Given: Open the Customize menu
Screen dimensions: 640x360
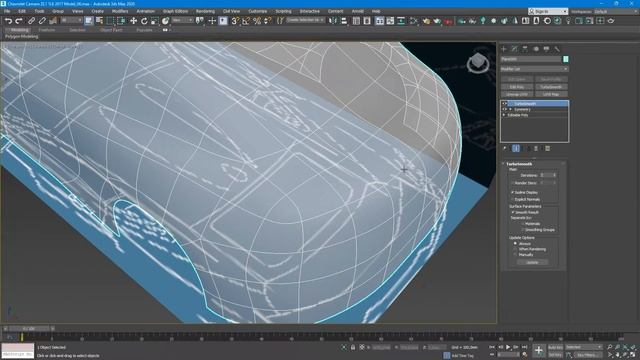Looking at the screenshot, I should click(x=258, y=11).
